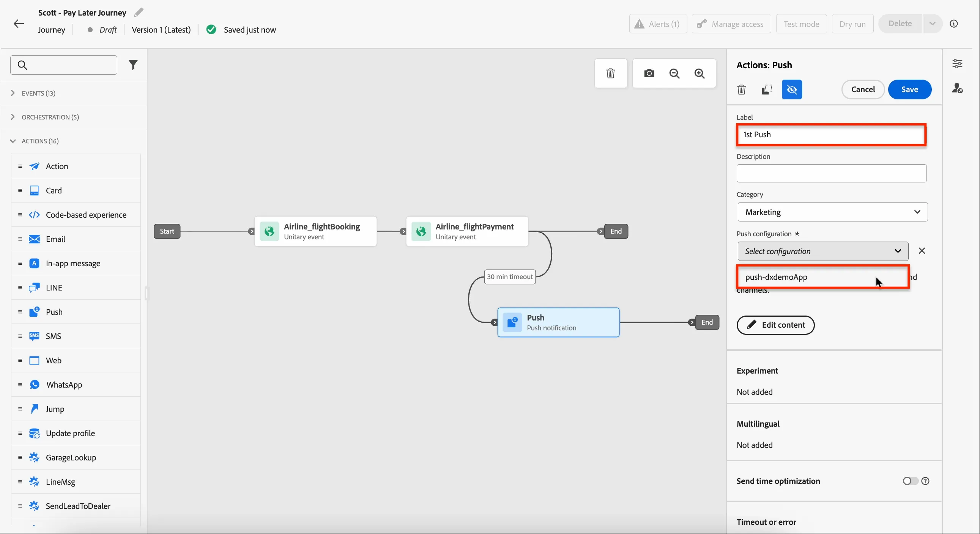The height and width of the screenshot is (534, 980).
Task: Select the Update profile action row
Action: [x=76, y=433]
